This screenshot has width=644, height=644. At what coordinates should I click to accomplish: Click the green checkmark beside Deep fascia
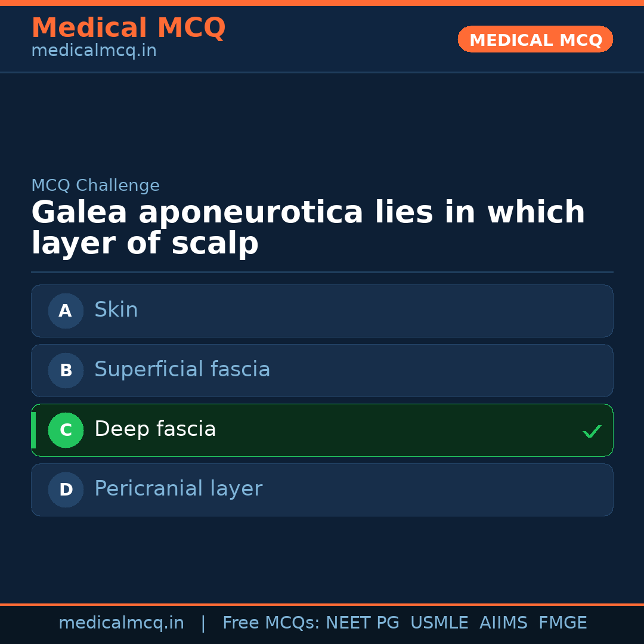tap(592, 431)
